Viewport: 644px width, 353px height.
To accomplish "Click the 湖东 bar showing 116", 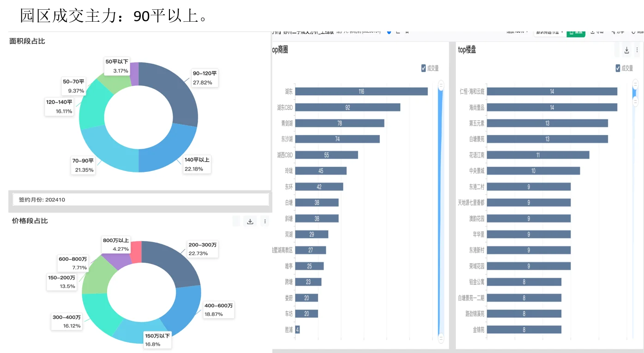I will (361, 91).
